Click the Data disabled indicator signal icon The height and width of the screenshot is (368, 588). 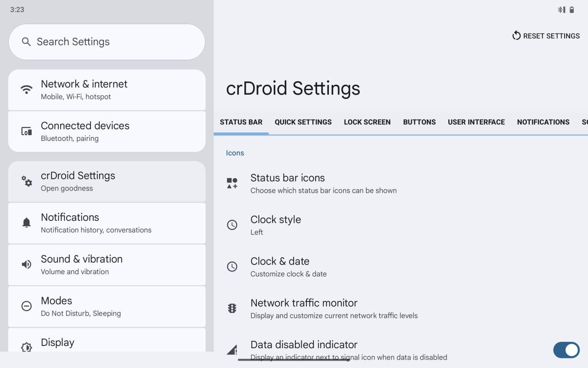[232, 350]
